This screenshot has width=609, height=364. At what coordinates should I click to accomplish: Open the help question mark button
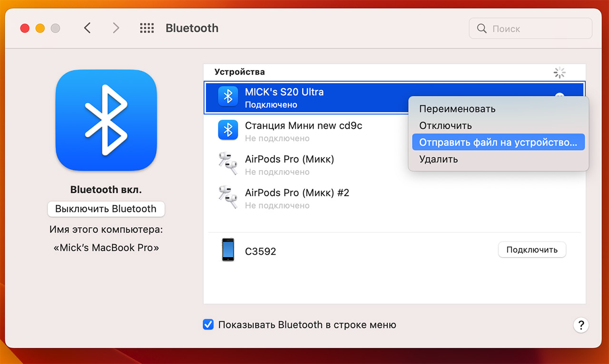coord(580,325)
